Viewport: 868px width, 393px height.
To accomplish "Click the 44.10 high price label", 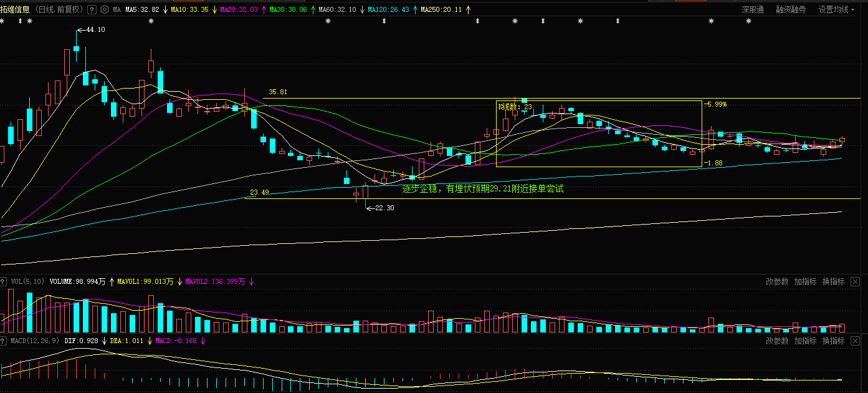I will (x=95, y=29).
